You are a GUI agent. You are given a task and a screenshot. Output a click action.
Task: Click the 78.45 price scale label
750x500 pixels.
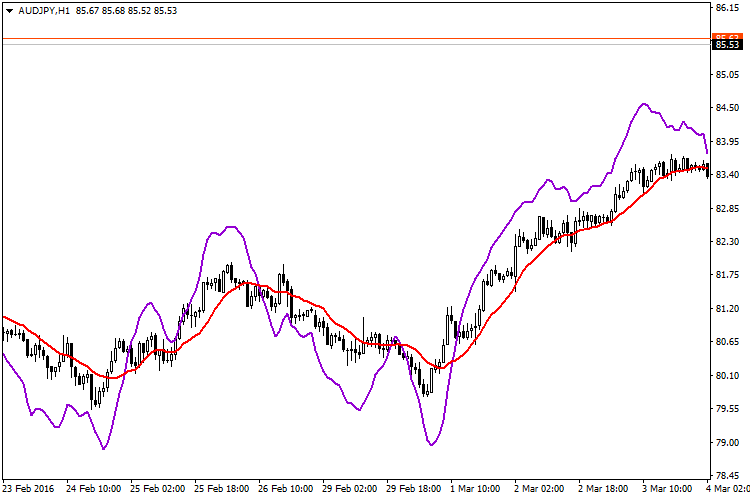point(727,476)
